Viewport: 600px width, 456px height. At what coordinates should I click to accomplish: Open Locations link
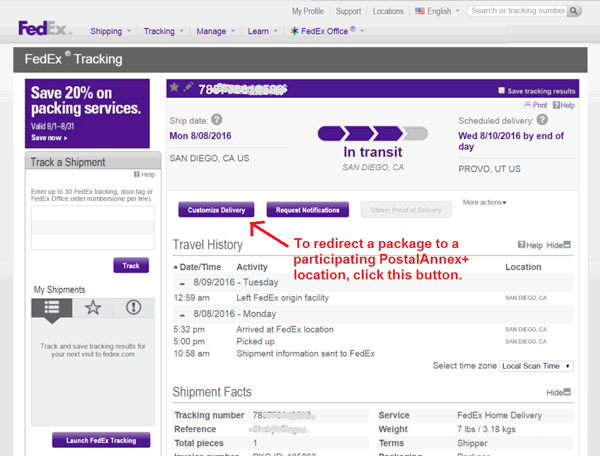click(x=388, y=11)
